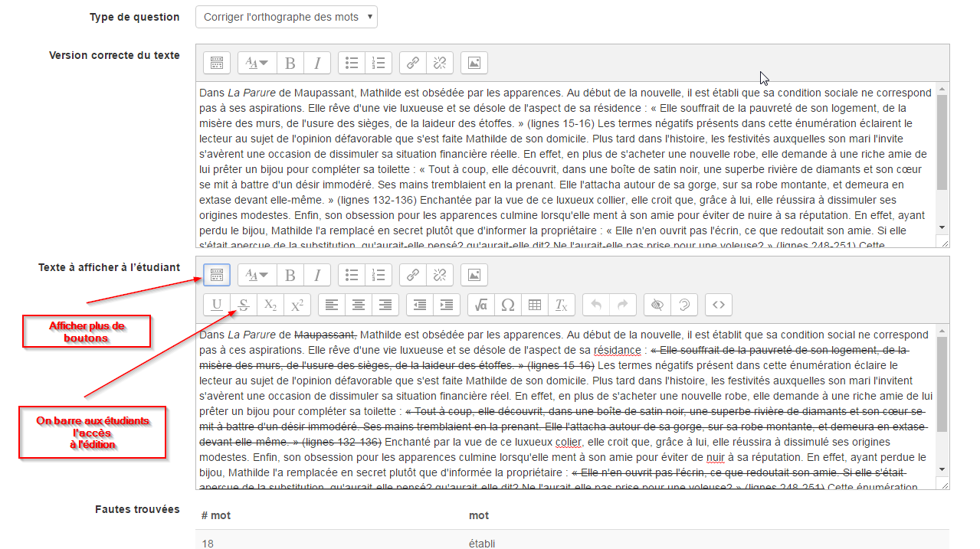Toggle Bold in the correct-version editor
Viewport: 980px width, 549px height.
[x=290, y=63]
